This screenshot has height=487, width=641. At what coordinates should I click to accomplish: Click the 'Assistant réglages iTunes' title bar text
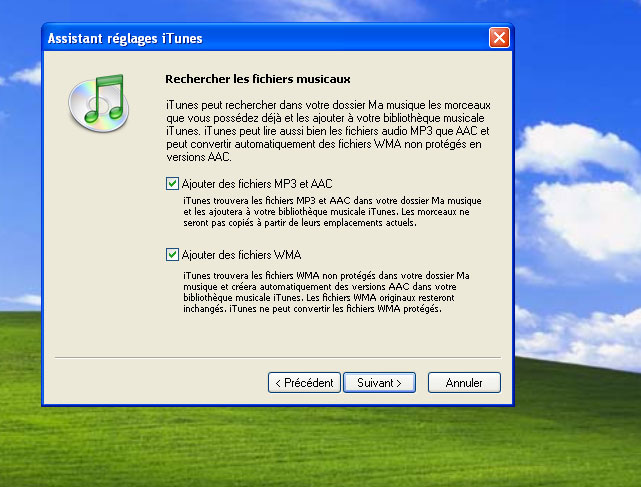[125, 38]
